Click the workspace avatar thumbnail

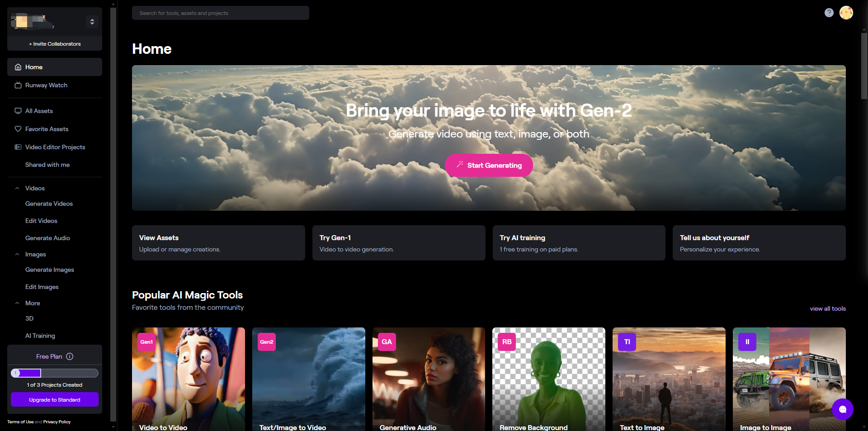21,21
